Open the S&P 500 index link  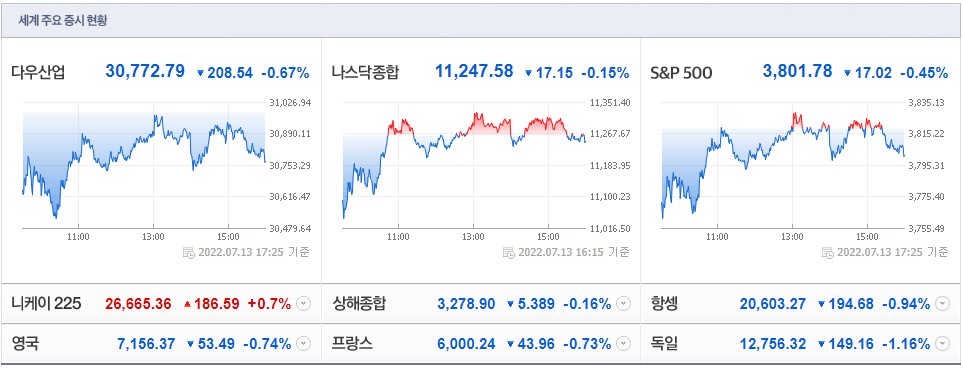tap(680, 73)
